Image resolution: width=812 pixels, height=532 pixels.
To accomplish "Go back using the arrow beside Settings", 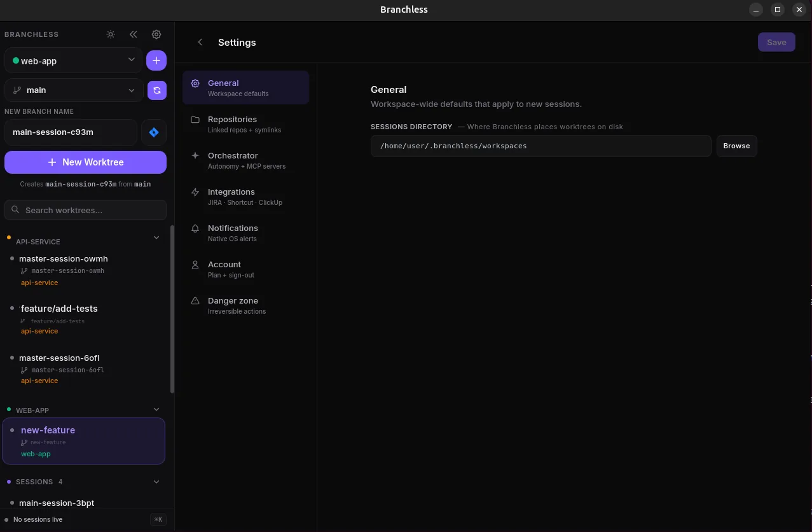I will [x=200, y=42].
